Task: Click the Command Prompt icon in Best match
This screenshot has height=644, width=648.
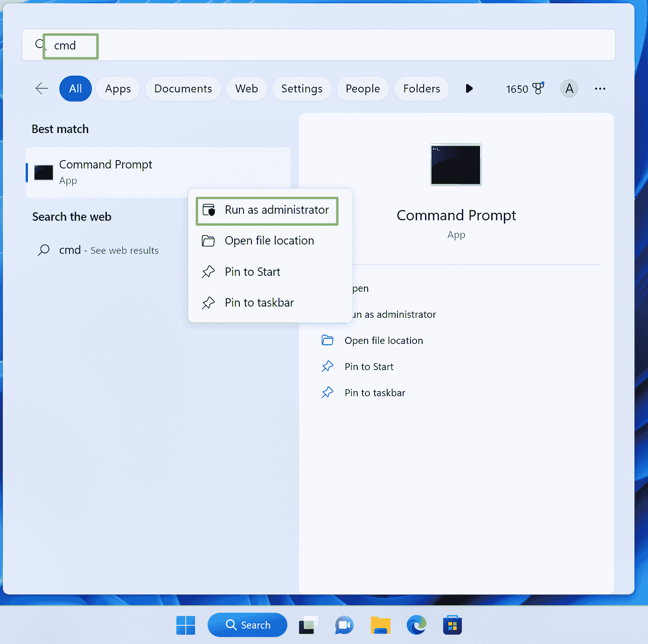Action: pyautogui.click(x=44, y=173)
